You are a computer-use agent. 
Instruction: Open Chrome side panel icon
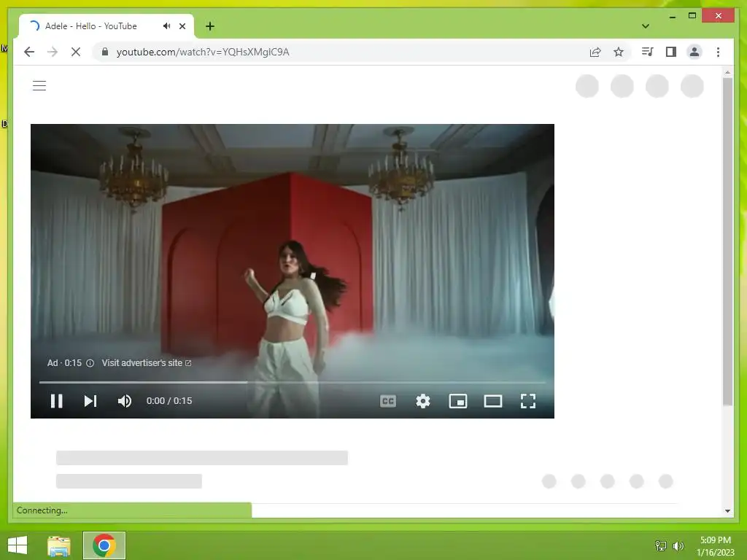(671, 52)
